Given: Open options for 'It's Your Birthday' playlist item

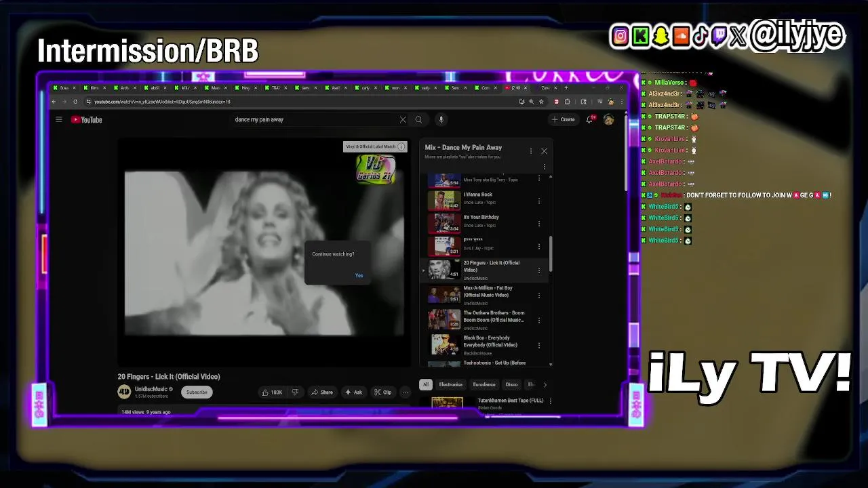Looking at the screenshot, I should tap(539, 224).
